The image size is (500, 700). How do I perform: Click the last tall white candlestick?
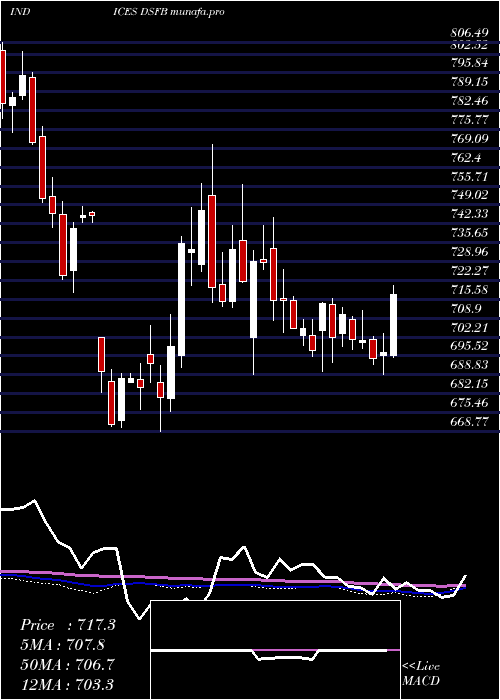click(x=394, y=325)
